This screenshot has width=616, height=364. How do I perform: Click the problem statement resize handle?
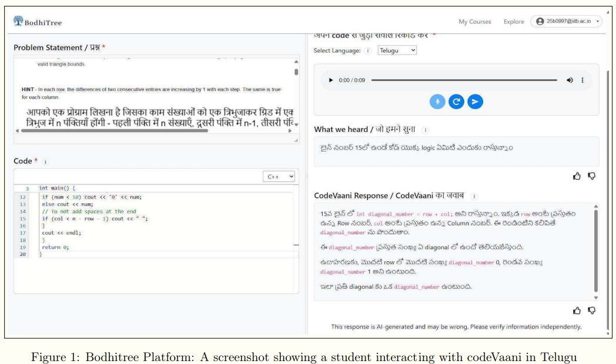[296, 140]
